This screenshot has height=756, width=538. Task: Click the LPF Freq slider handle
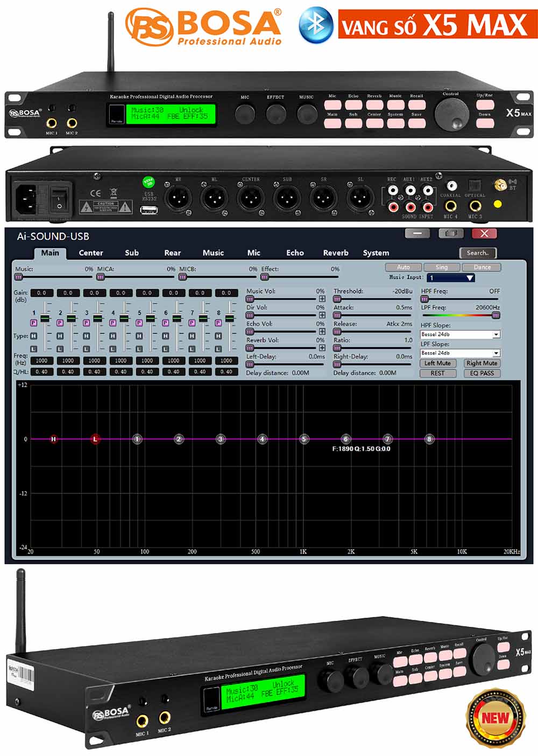(496, 316)
